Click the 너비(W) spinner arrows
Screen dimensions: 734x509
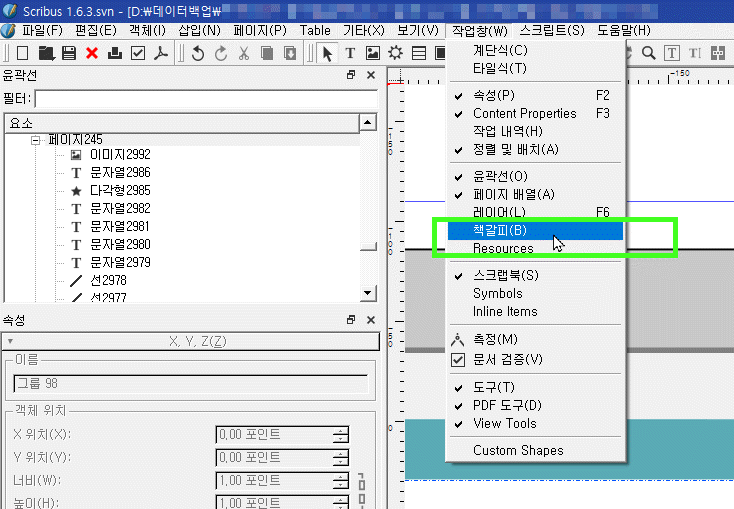pos(341,480)
